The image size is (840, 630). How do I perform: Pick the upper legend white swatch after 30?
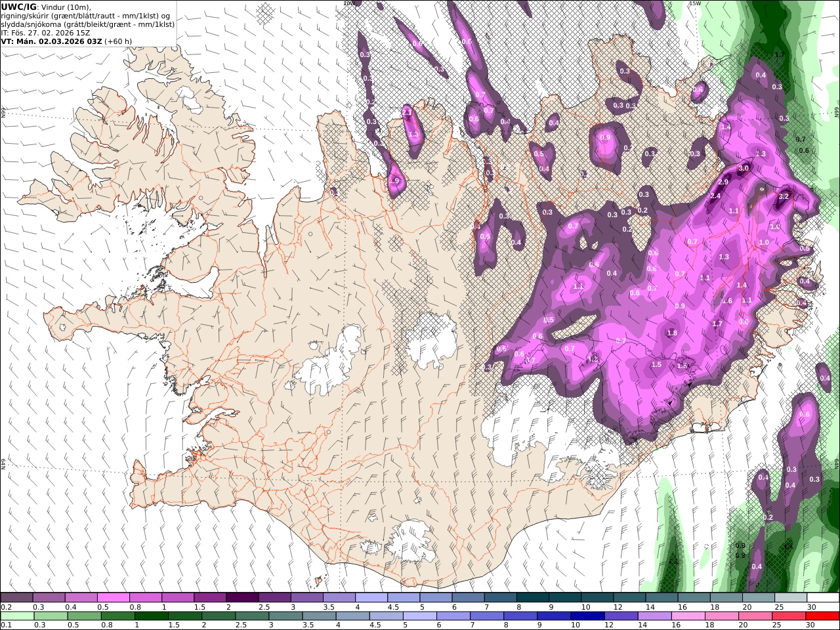823,597
